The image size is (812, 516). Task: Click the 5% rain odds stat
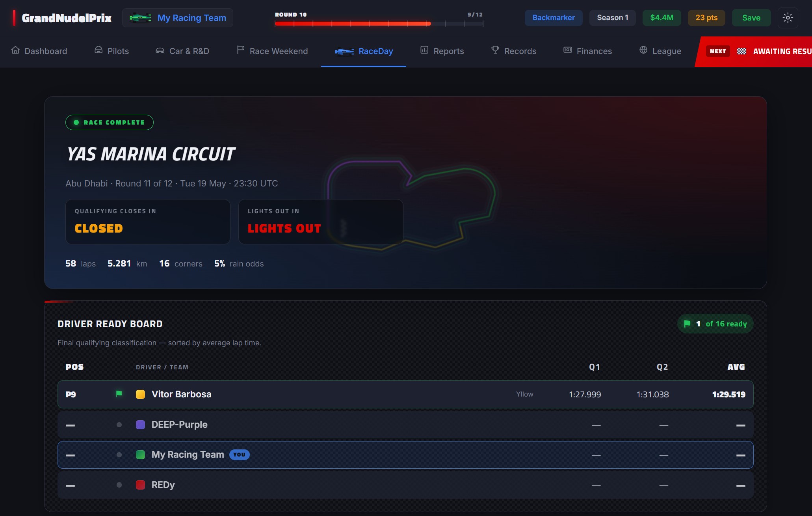pos(239,264)
